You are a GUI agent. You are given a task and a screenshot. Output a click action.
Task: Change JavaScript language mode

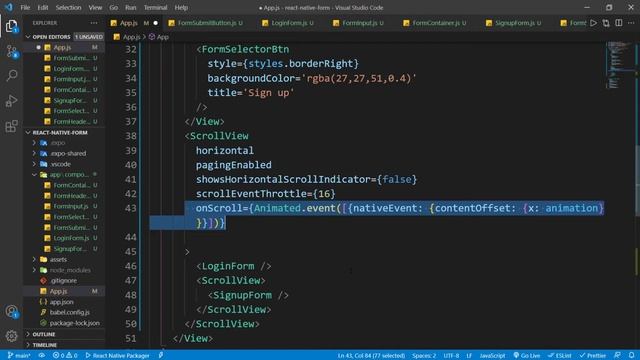click(x=492, y=356)
